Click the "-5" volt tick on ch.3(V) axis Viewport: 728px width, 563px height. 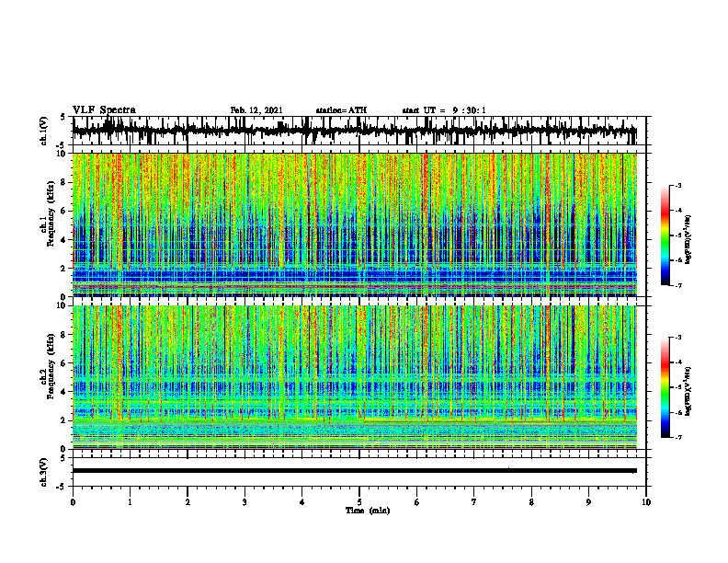coord(63,487)
